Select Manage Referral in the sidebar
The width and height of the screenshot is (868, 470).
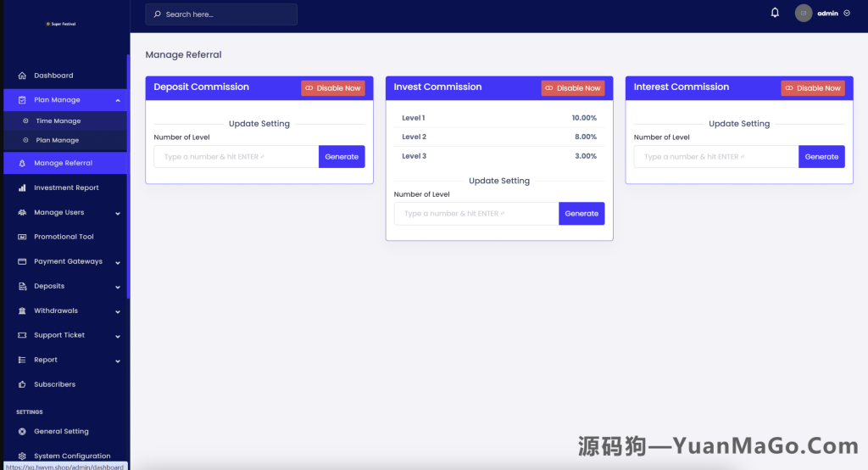(x=63, y=163)
